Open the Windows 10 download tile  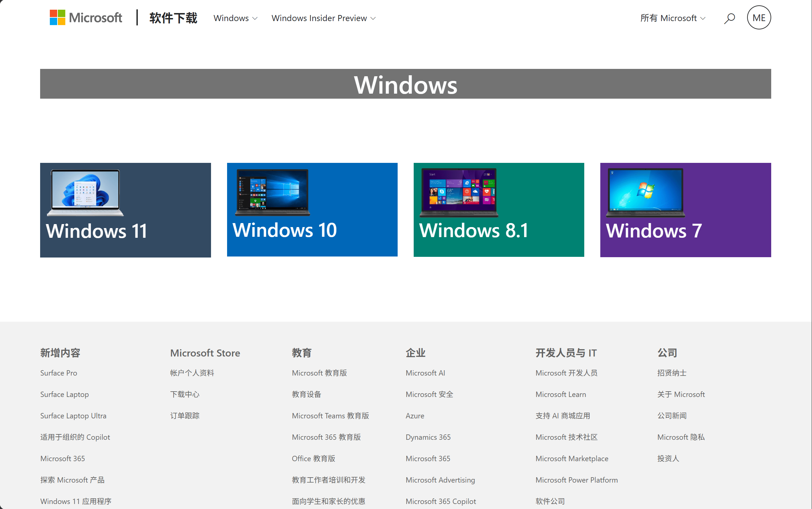pyautogui.click(x=312, y=210)
